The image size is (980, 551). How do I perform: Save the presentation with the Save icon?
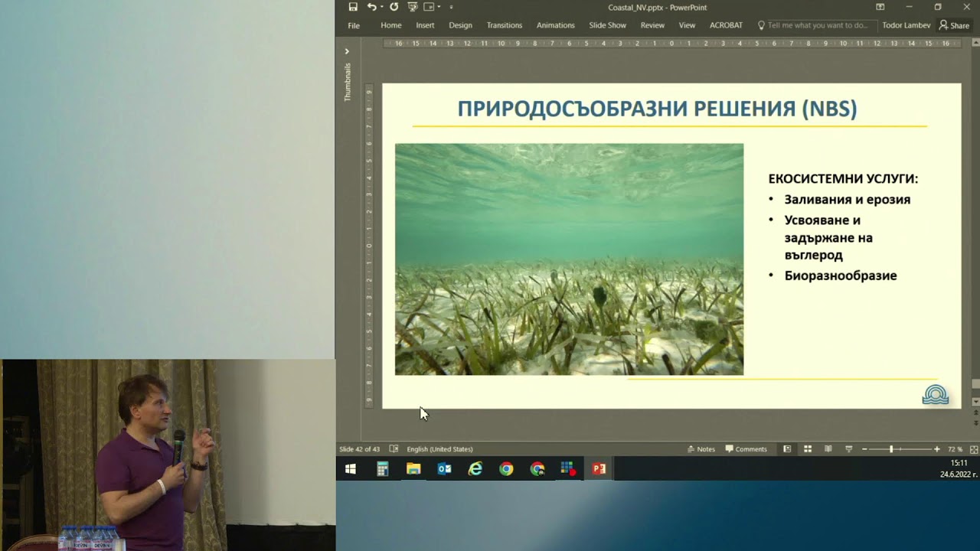(353, 7)
